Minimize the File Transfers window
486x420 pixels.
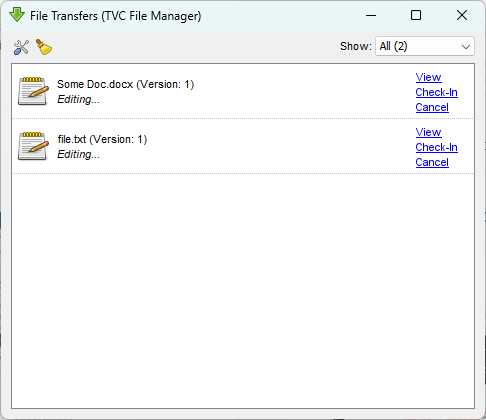tap(371, 15)
